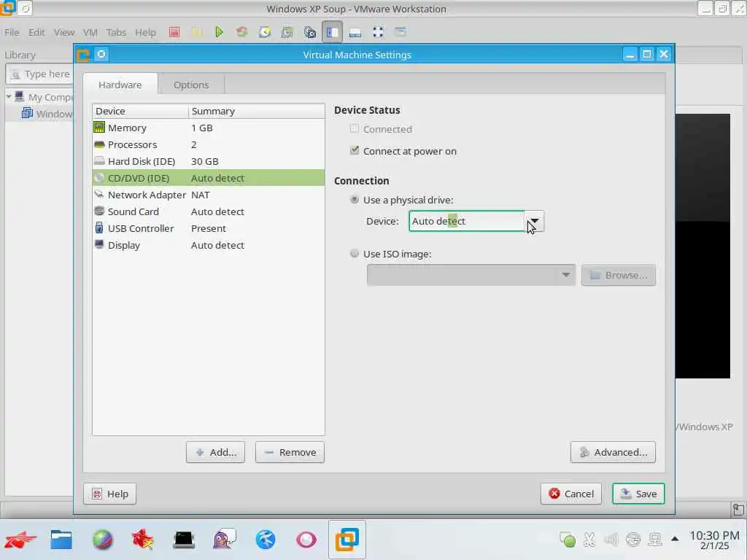The width and height of the screenshot is (747, 560).
Task: Click the Save button
Action: 638,494
